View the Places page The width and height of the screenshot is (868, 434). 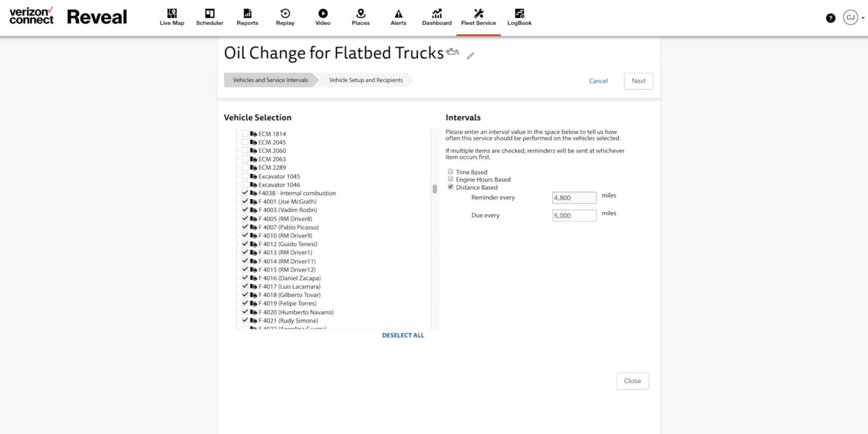click(361, 17)
